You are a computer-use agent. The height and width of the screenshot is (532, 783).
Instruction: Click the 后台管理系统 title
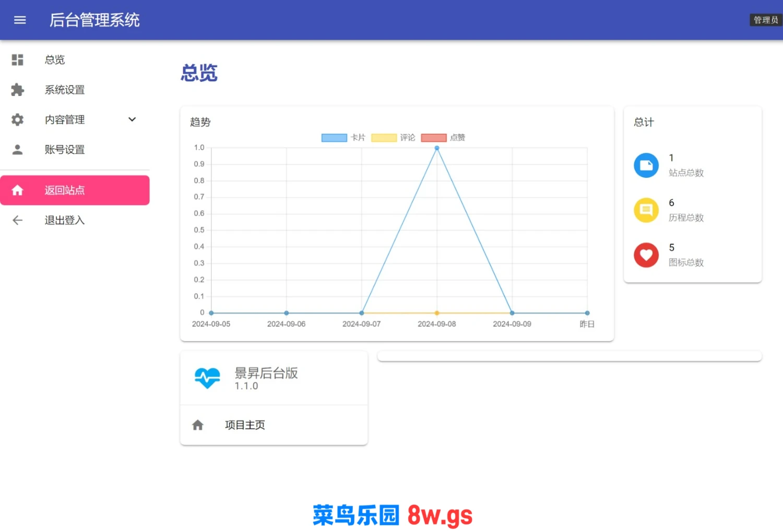94,20
